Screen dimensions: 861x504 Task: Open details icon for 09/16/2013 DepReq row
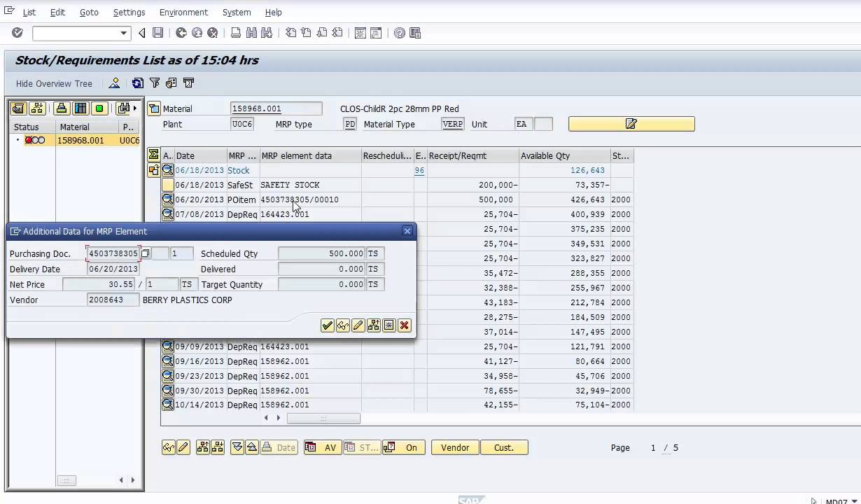(168, 361)
